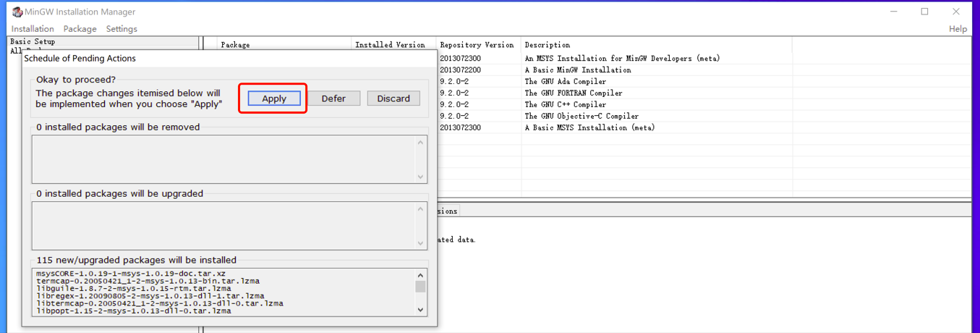Select libtermcap-0.20050421_1-2-msys dll entry
The width and height of the screenshot is (980, 333).
coord(159,303)
